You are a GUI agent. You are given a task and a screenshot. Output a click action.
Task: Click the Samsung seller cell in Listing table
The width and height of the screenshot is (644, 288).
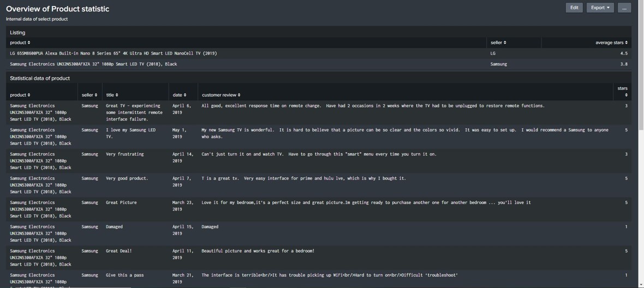(499, 64)
